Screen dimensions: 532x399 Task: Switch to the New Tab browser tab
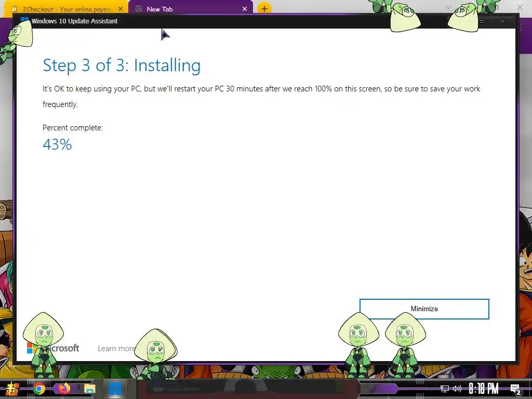pos(190,9)
